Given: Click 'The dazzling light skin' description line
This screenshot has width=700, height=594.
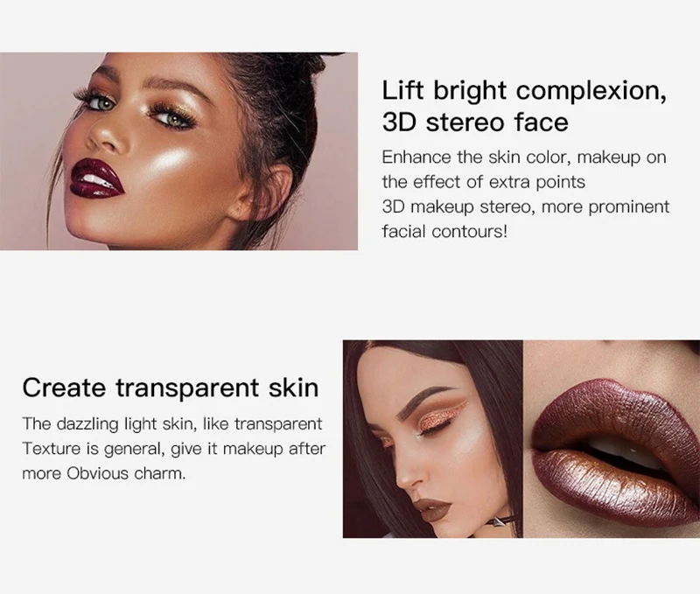Looking at the screenshot, I should 172,424.
